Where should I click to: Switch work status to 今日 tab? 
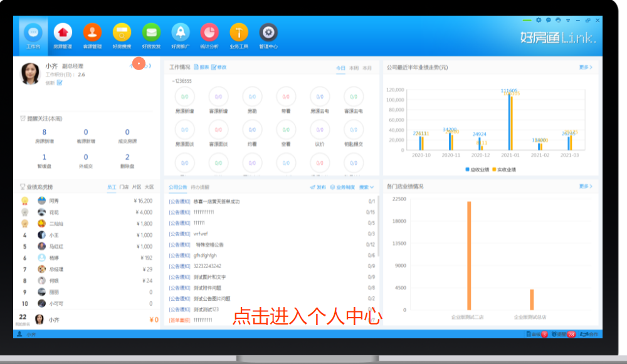pyautogui.click(x=340, y=68)
